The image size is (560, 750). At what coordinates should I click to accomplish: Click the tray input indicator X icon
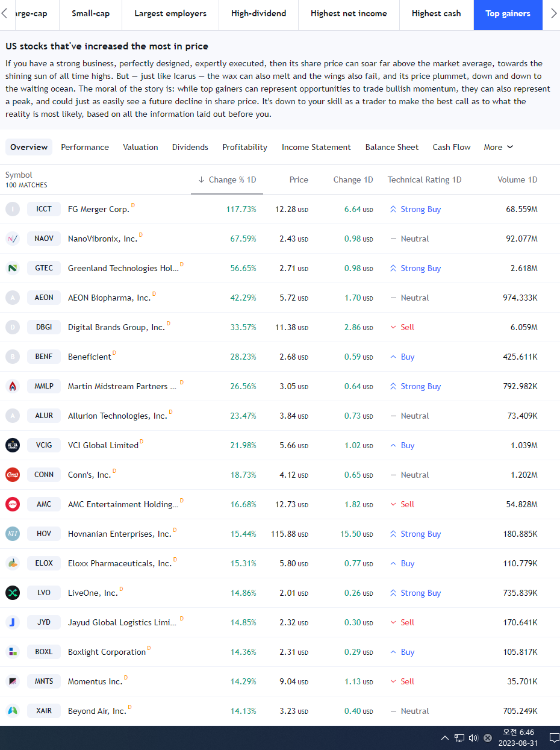coord(488,738)
